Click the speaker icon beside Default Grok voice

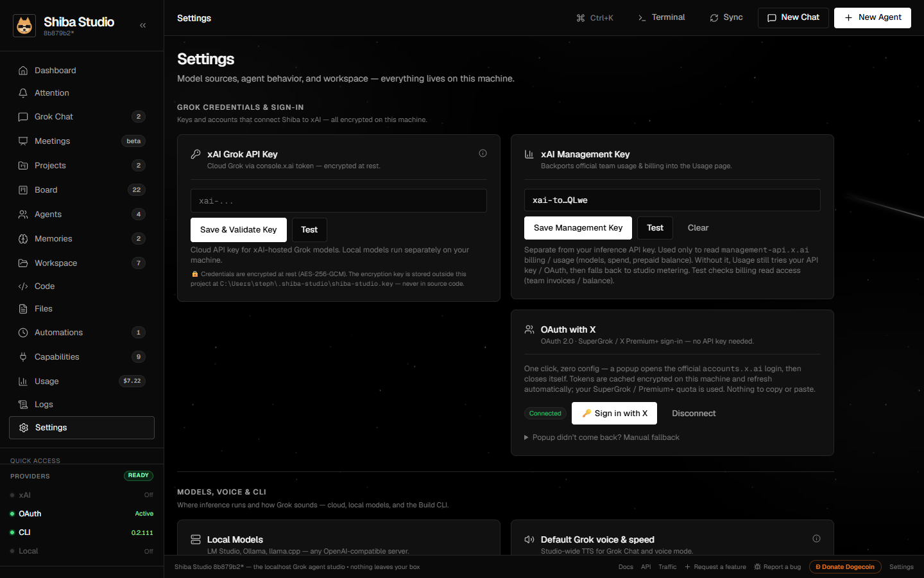point(529,539)
